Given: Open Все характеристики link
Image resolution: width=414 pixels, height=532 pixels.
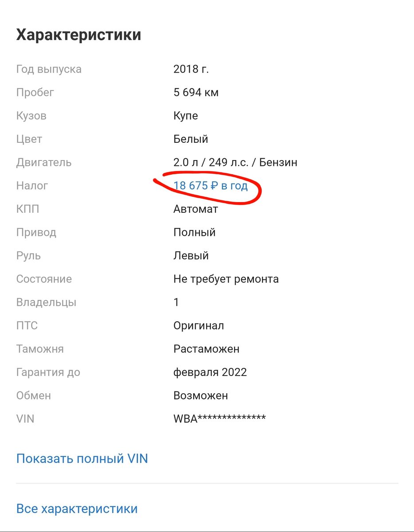Looking at the screenshot, I should click(77, 509).
